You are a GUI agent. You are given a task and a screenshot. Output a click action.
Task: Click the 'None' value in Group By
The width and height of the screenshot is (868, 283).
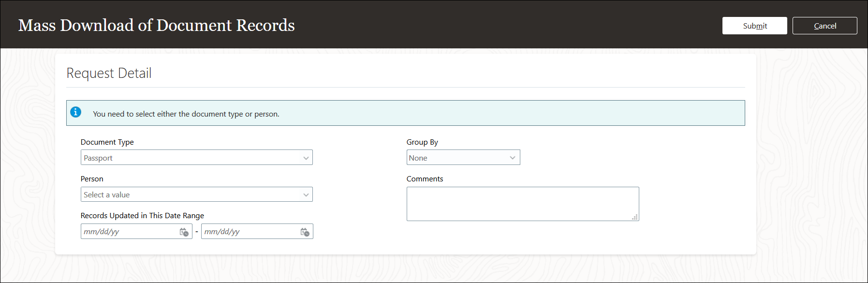(418, 158)
